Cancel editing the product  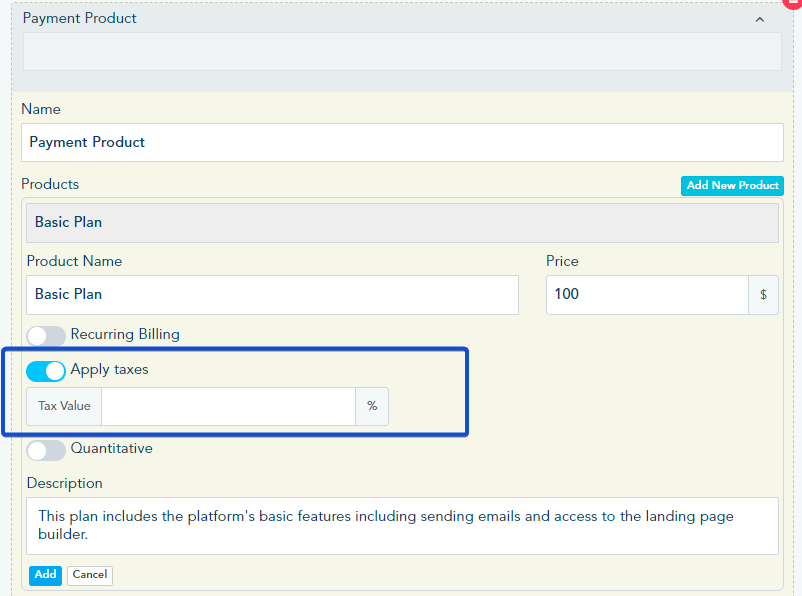coord(90,575)
